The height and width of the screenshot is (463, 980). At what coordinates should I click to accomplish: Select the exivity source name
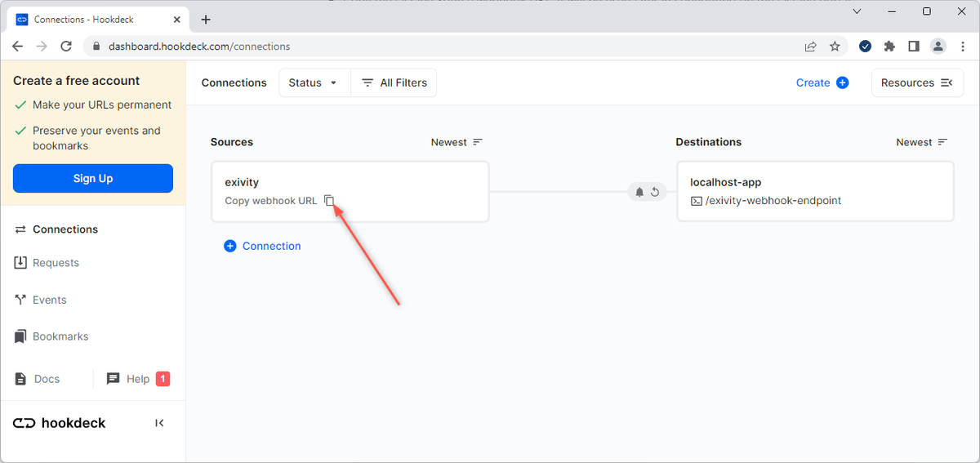[242, 182]
